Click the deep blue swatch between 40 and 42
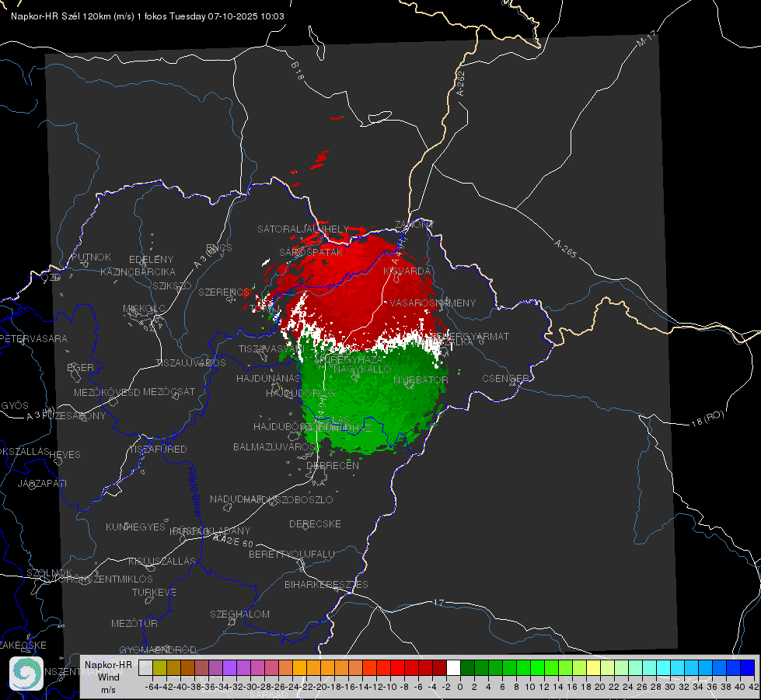 point(748,667)
